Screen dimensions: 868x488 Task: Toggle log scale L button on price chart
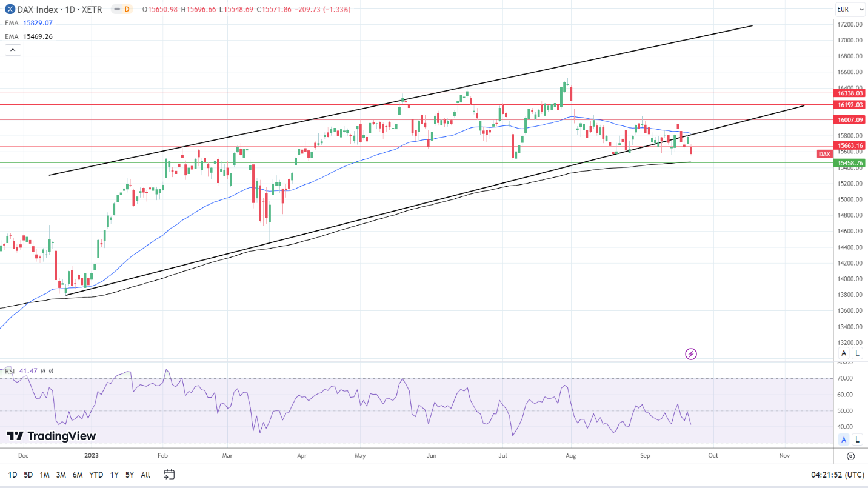pos(857,353)
